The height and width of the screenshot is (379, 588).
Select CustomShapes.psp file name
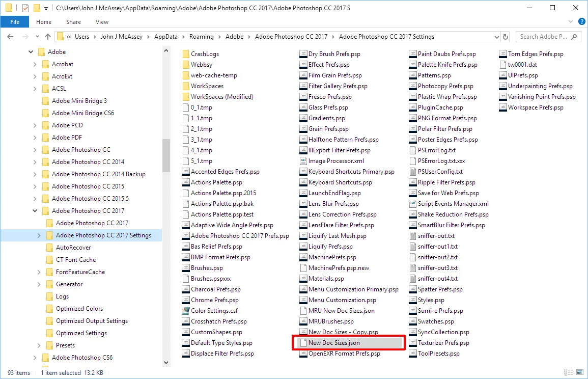pyautogui.click(x=216, y=332)
